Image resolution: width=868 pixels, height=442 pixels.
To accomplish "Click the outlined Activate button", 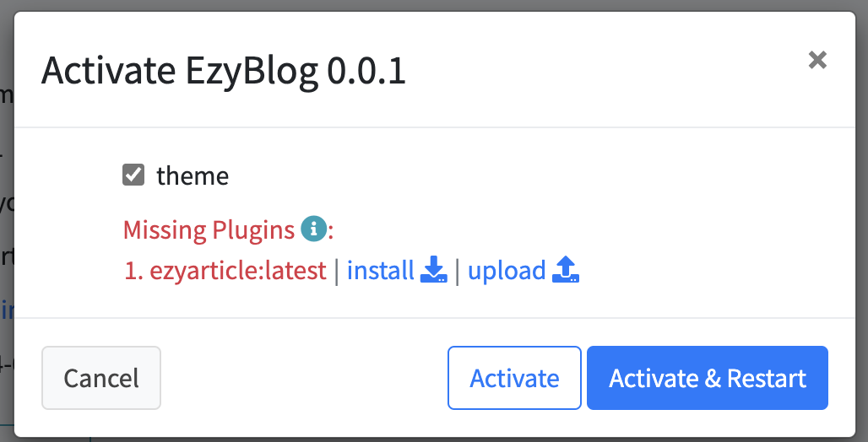I will coord(514,378).
